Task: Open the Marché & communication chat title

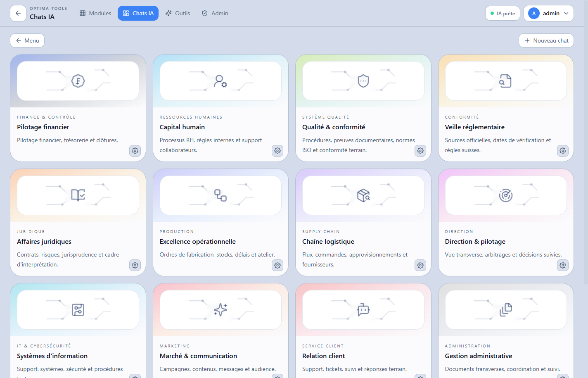Action: point(198,356)
